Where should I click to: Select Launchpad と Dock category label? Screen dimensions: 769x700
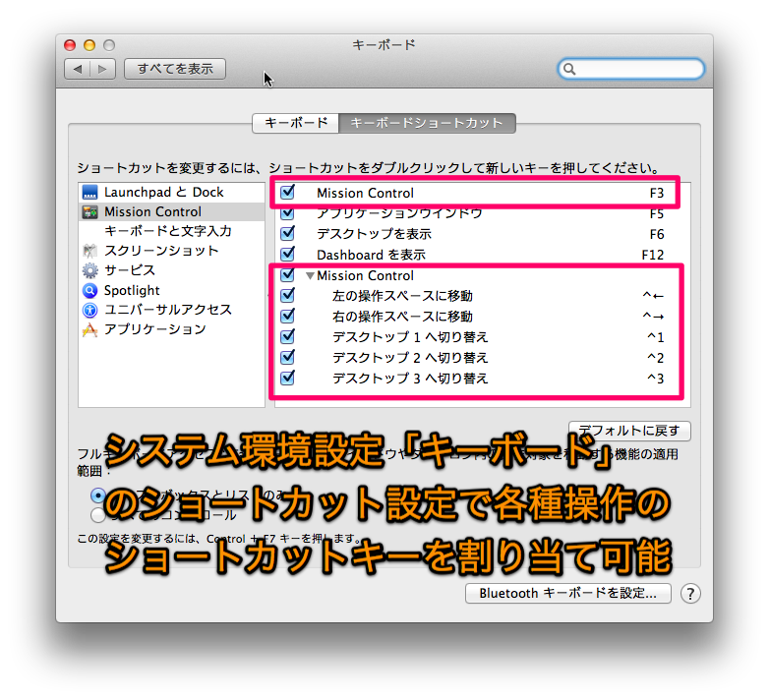click(164, 192)
